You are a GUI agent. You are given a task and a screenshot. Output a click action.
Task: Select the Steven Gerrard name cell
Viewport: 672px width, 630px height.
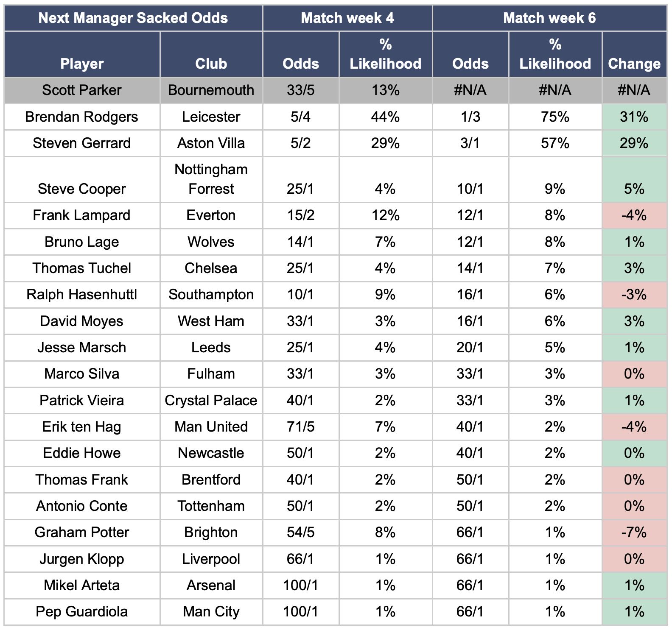(x=82, y=143)
